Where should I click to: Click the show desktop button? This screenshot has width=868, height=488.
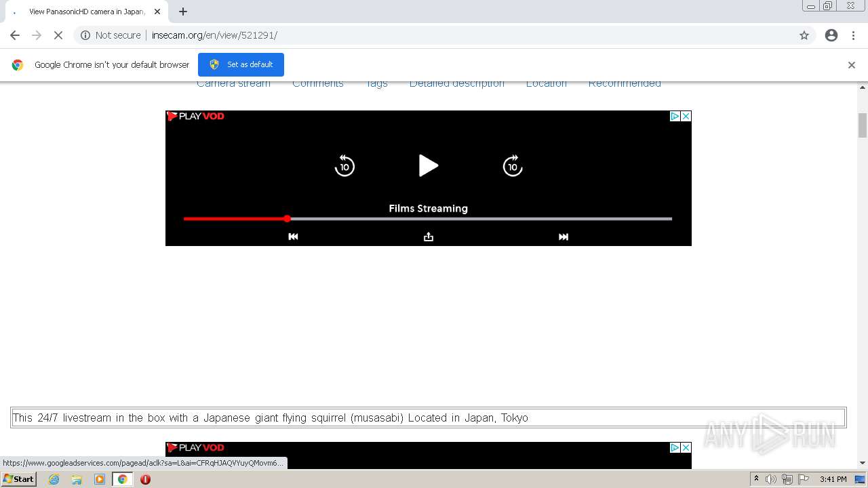[x=861, y=479]
